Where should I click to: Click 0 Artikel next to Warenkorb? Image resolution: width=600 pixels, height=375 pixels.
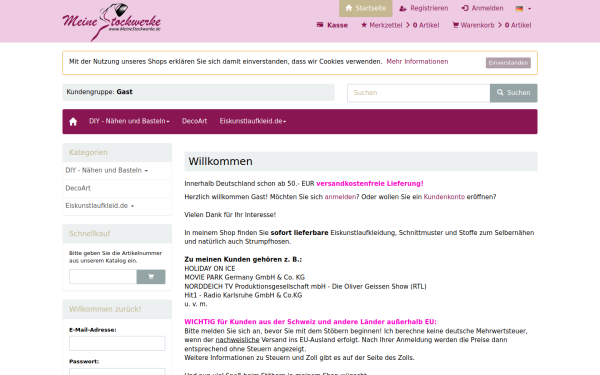[518, 25]
